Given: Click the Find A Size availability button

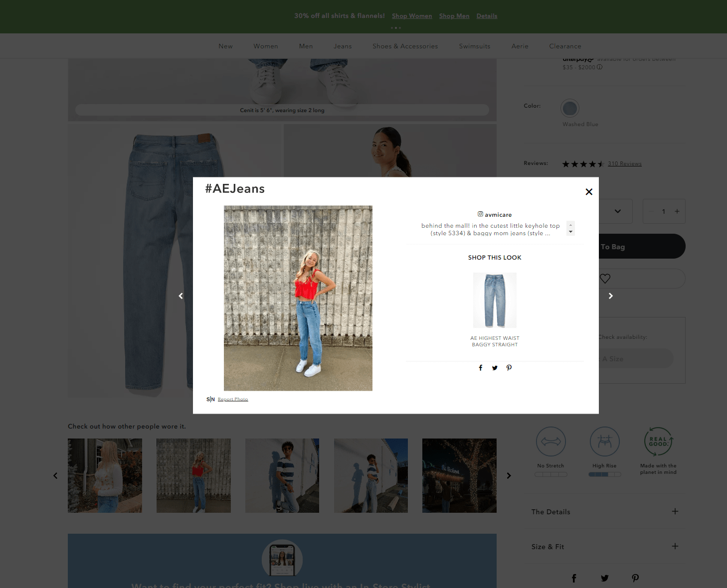Looking at the screenshot, I should click(636, 359).
